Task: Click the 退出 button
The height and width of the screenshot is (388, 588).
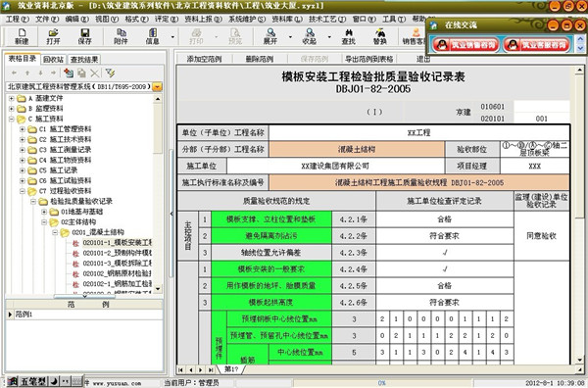Action: pyautogui.click(x=423, y=59)
